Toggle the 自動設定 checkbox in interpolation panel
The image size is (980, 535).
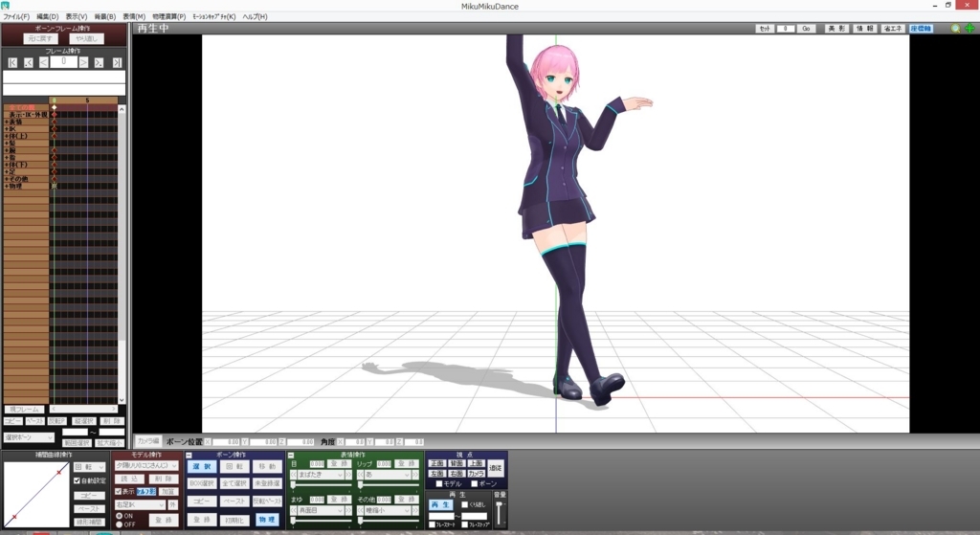77,480
